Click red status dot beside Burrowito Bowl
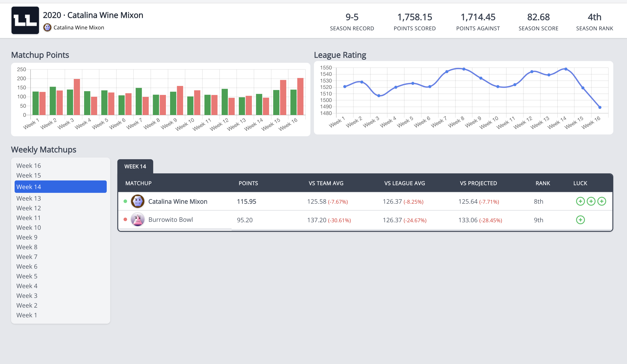Viewport: 627px width, 364px height. [x=125, y=220]
